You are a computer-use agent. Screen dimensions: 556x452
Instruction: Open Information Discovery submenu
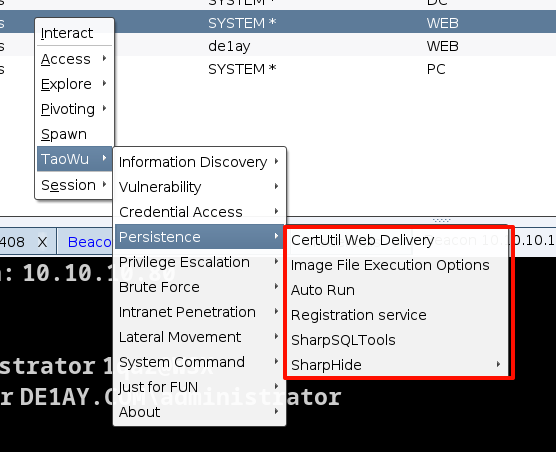[x=199, y=162]
